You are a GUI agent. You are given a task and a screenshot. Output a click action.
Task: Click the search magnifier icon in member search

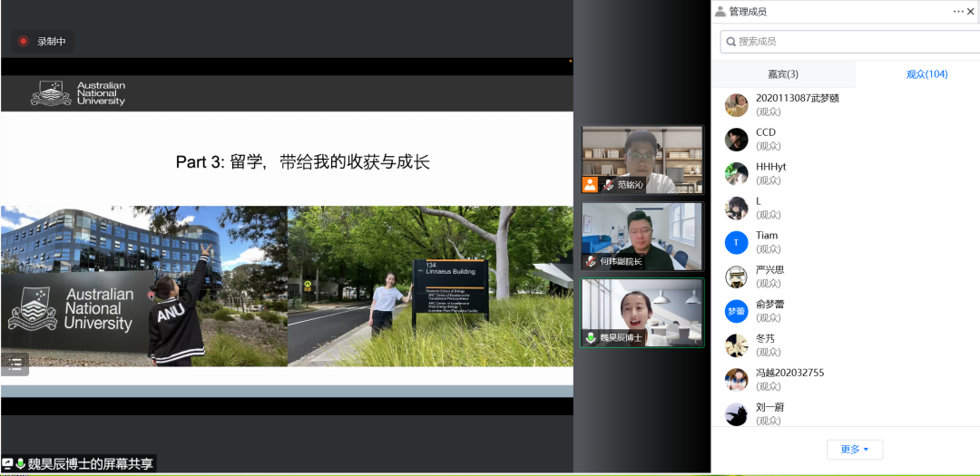730,42
